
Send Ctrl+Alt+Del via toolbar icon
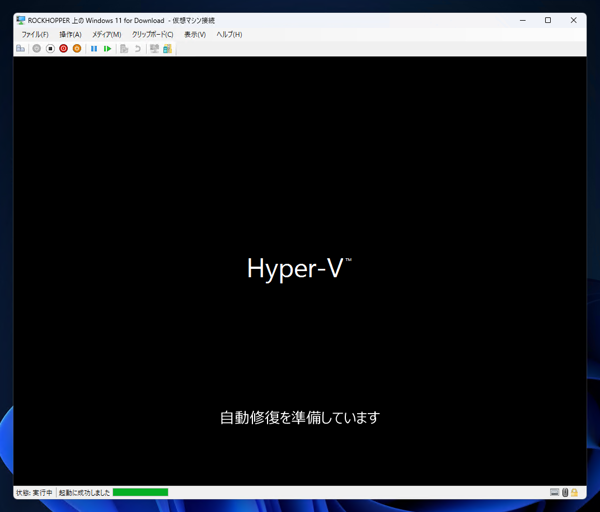point(21,49)
